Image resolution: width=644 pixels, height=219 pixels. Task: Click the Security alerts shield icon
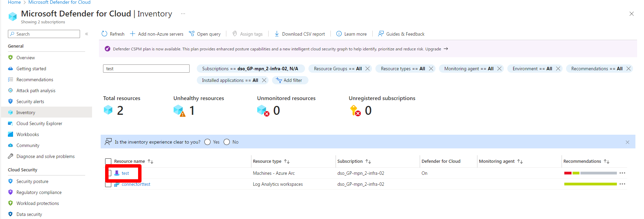(x=11, y=101)
